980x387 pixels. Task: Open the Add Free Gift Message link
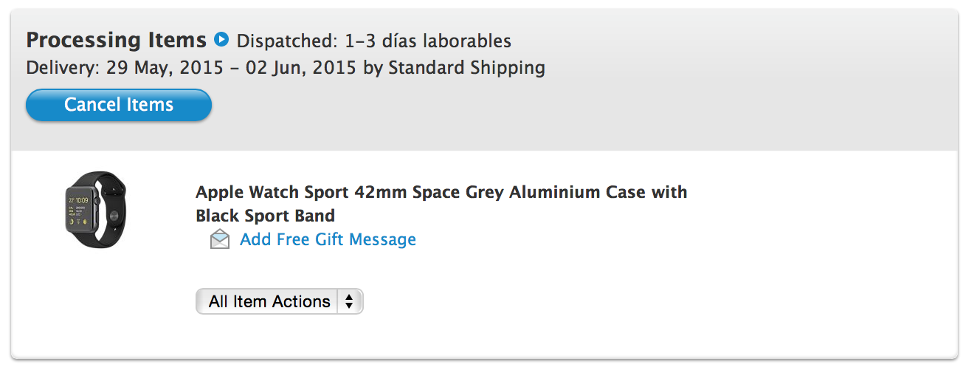(328, 239)
